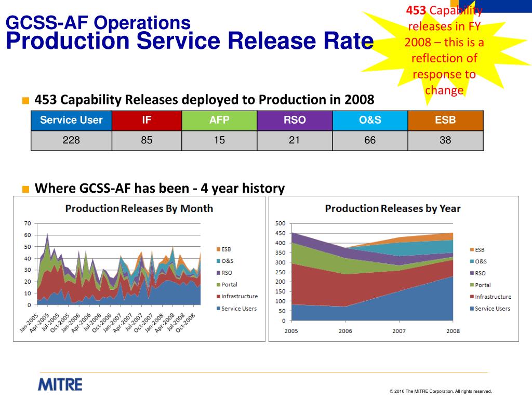Click ESB legend entry in yearly chart

(x=477, y=250)
